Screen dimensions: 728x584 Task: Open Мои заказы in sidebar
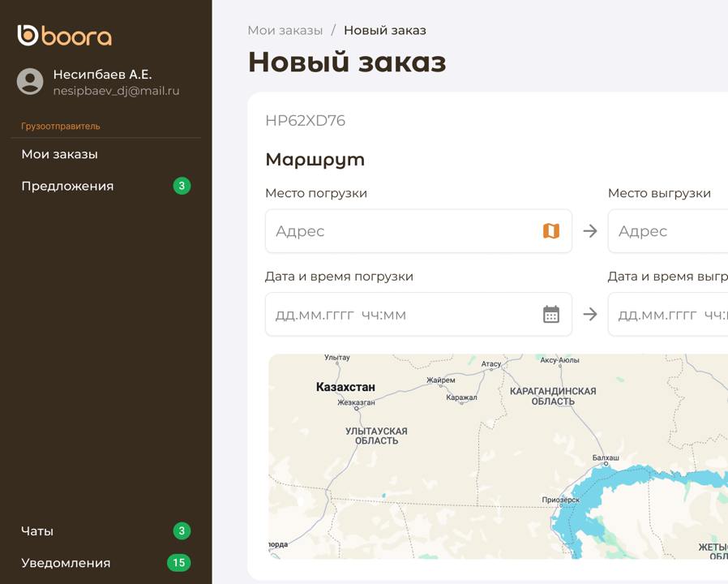click(59, 154)
